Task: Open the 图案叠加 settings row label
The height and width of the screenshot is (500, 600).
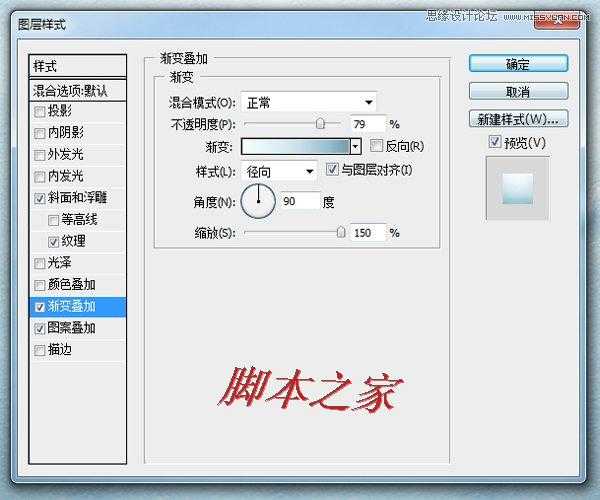Action: (72, 328)
